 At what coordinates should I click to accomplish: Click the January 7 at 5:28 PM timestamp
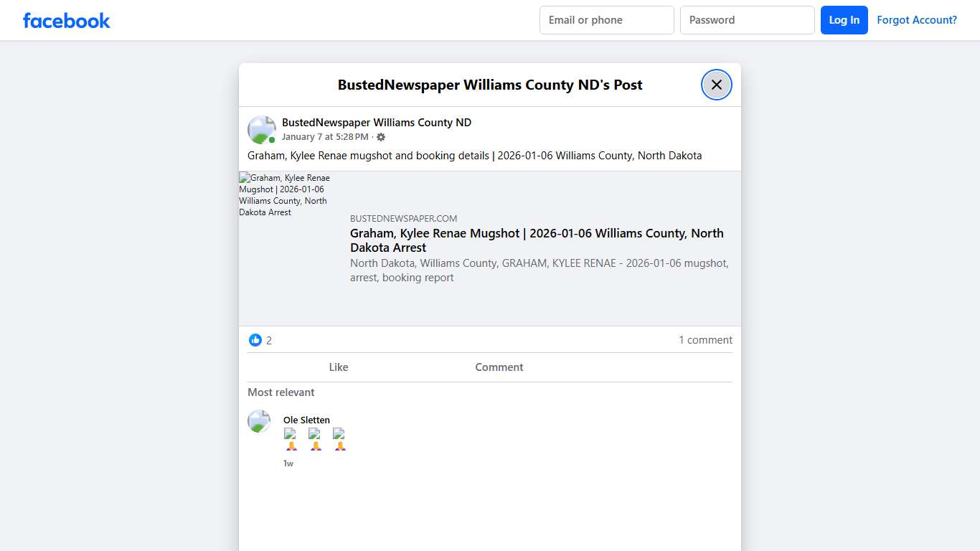[324, 137]
